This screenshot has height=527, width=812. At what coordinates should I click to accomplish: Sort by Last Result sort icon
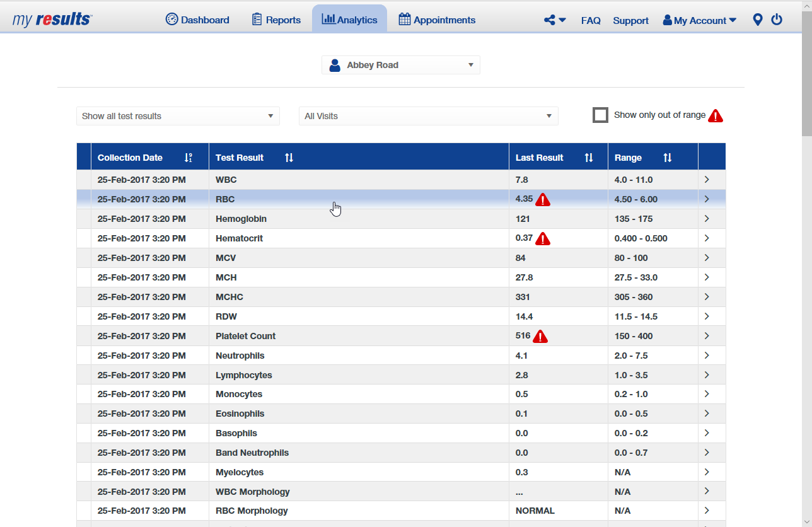[589, 158]
